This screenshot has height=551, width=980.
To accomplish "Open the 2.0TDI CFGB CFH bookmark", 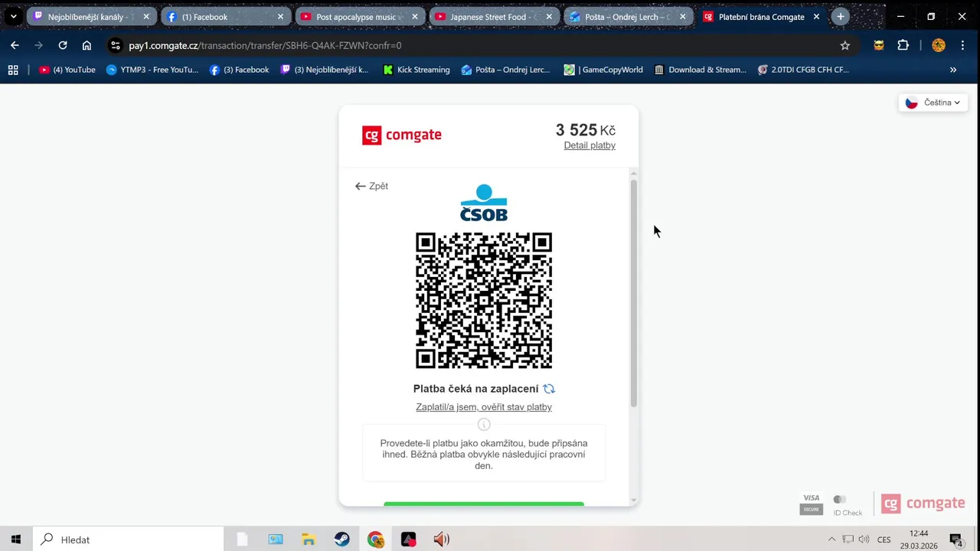I will click(803, 70).
